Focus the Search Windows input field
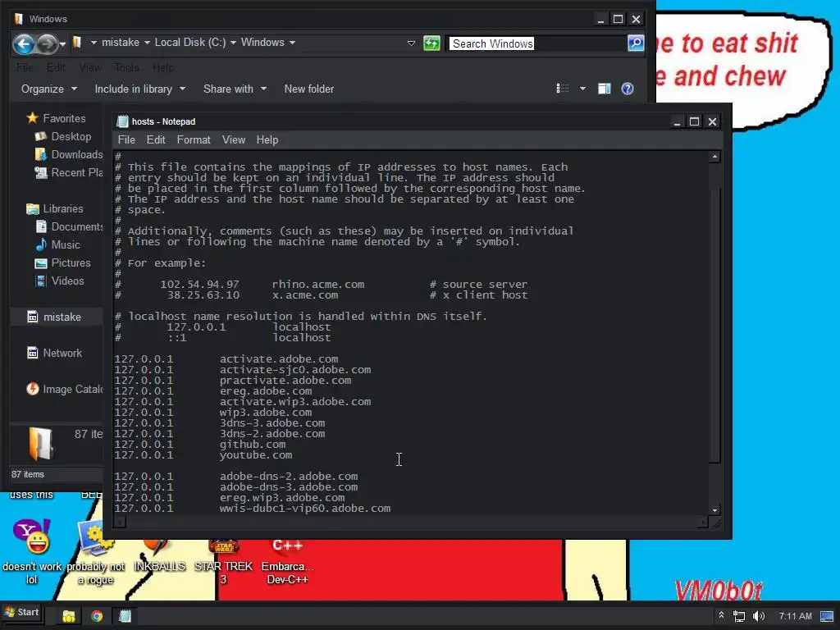The height and width of the screenshot is (630, 840). (x=537, y=43)
